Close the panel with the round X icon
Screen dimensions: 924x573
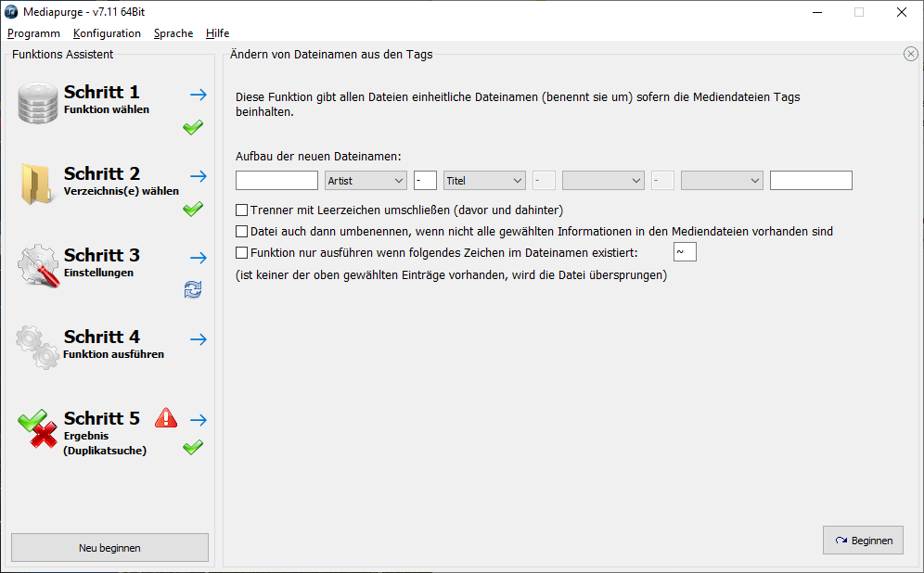[910, 54]
